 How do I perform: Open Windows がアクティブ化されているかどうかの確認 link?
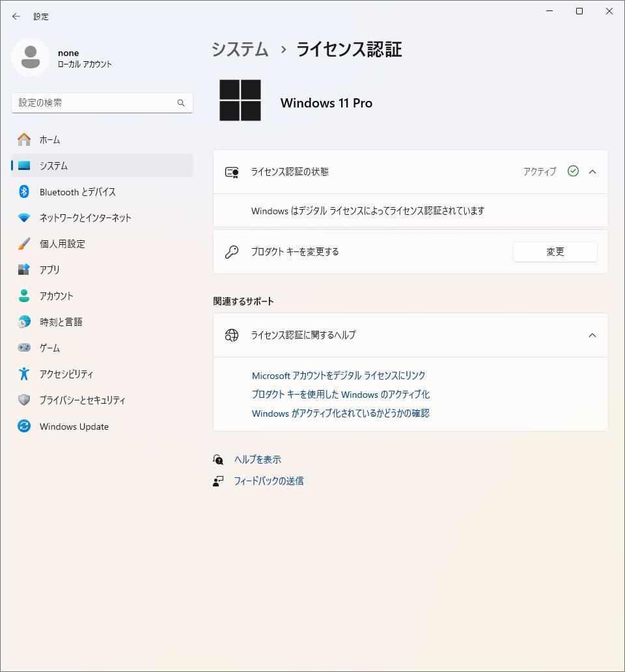340,413
